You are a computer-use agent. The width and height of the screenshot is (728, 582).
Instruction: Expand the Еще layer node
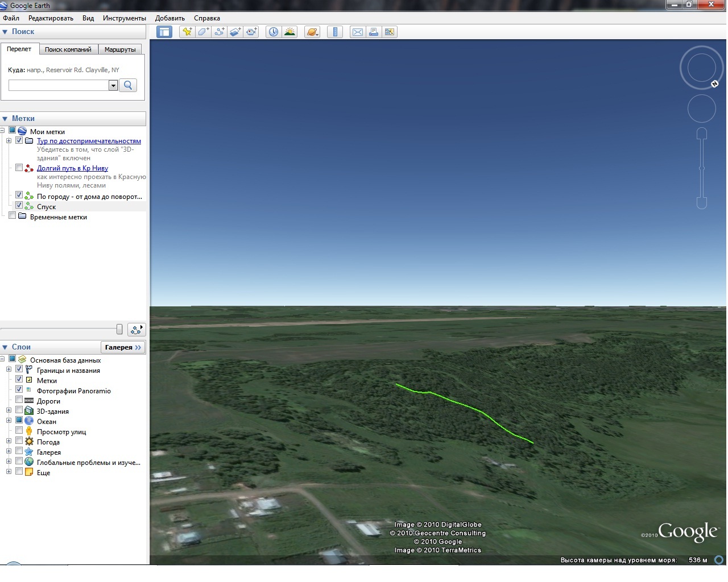[x=9, y=472]
